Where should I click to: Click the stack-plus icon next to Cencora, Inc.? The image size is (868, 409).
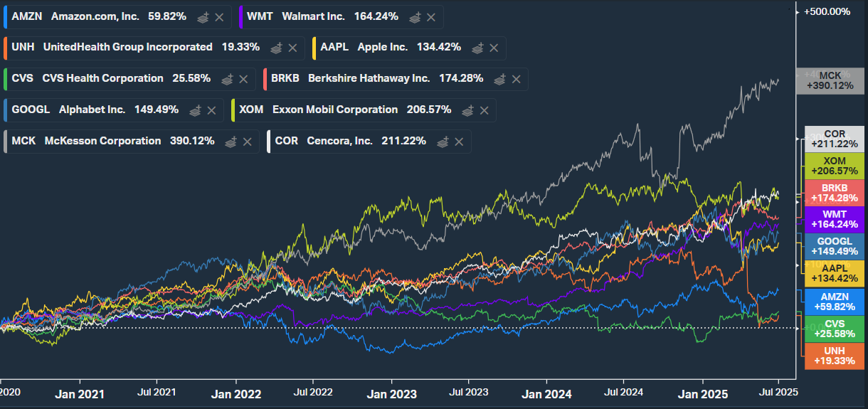443,142
